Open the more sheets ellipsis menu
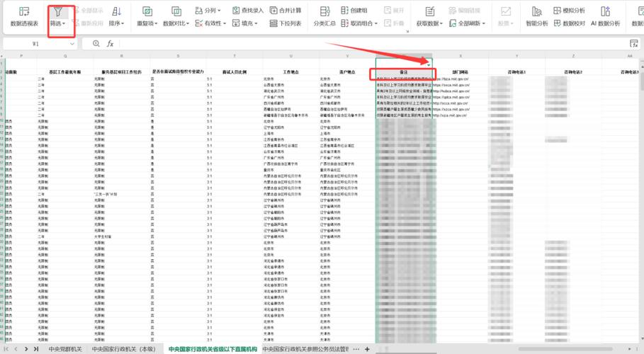 [x=356, y=349]
